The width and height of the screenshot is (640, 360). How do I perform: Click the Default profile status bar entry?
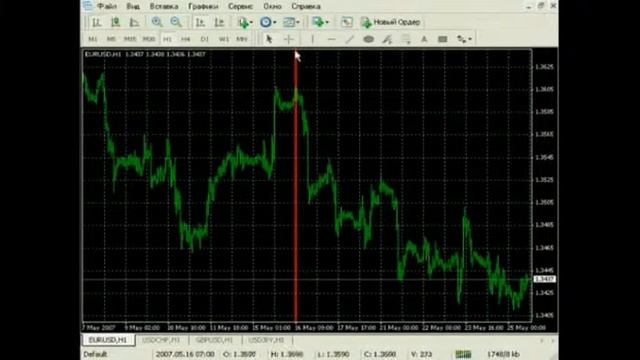(x=95, y=354)
